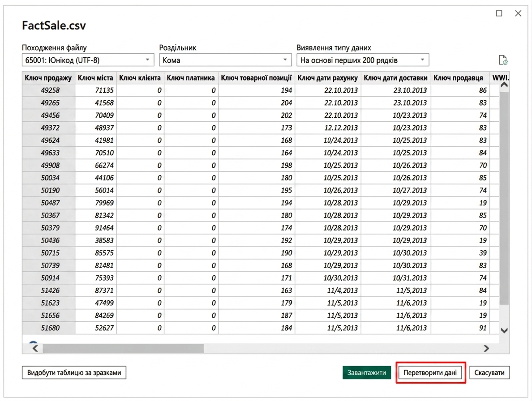This screenshot has height=401, width=532.
Task: Click cell 48937 in Ключ міста
Action: point(95,128)
